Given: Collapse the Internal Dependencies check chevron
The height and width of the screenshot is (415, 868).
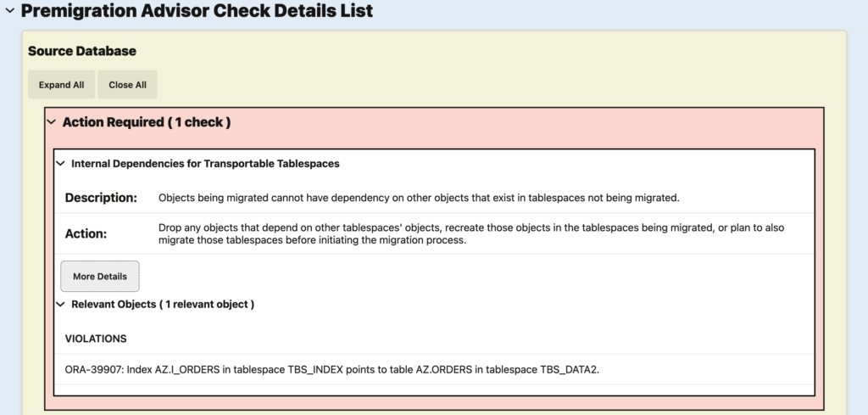Looking at the screenshot, I should pos(60,163).
